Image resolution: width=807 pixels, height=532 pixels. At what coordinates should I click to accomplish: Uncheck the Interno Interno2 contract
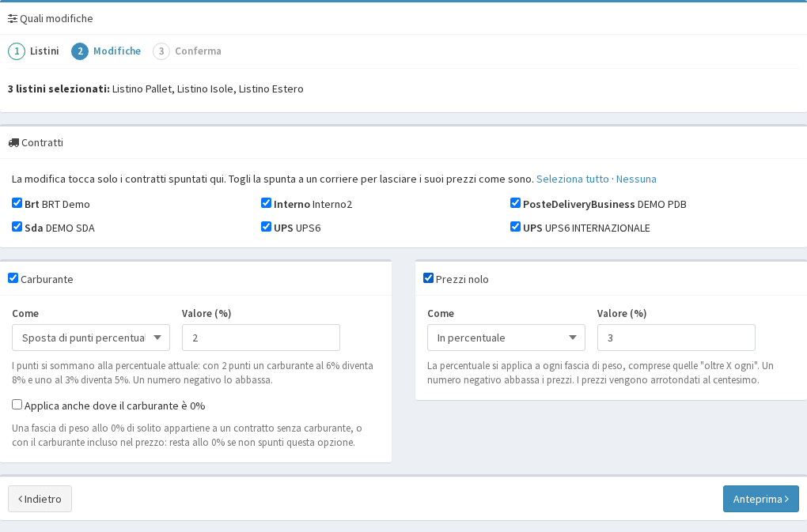coord(266,203)
